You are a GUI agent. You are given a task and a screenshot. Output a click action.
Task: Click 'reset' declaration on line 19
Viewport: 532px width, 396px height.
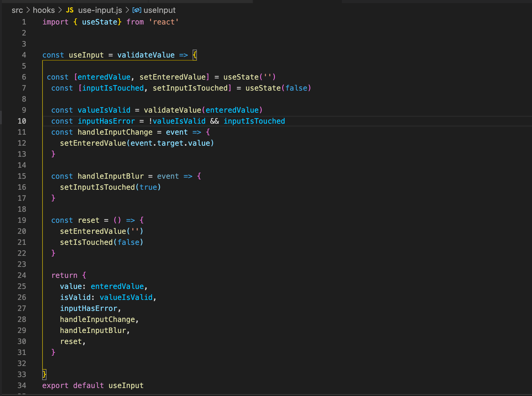(x=89, y=220)
